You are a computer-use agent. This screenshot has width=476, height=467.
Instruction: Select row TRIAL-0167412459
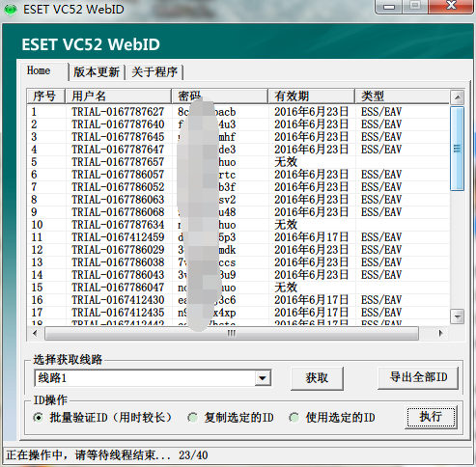point(238,237)
